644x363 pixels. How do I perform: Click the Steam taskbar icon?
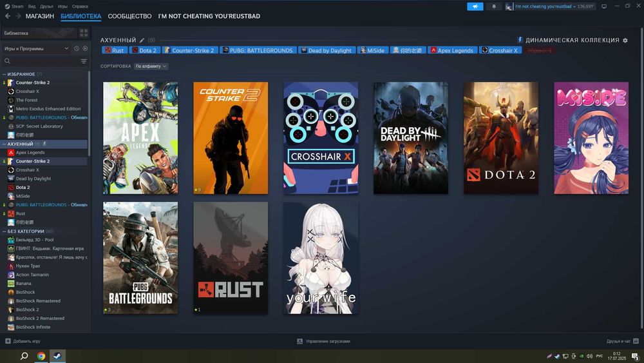57,356
